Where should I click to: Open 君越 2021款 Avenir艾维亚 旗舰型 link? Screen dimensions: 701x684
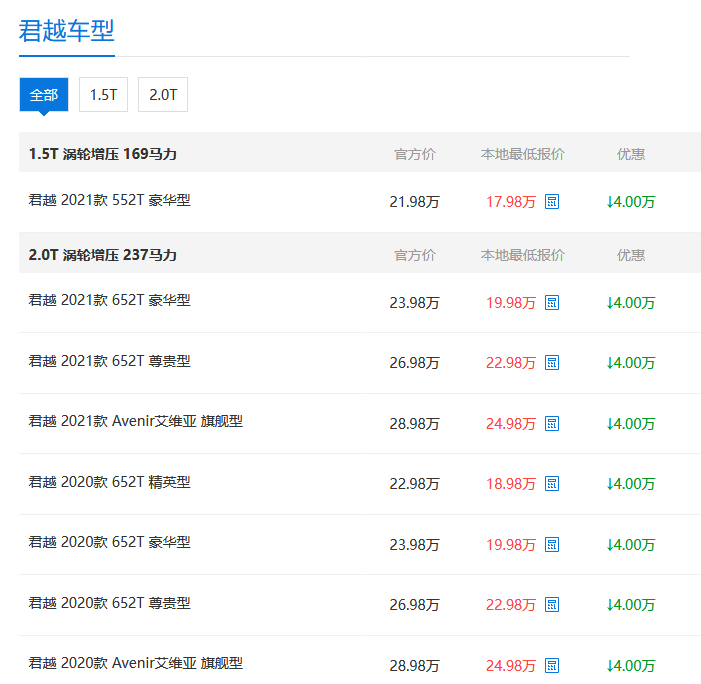135,421
